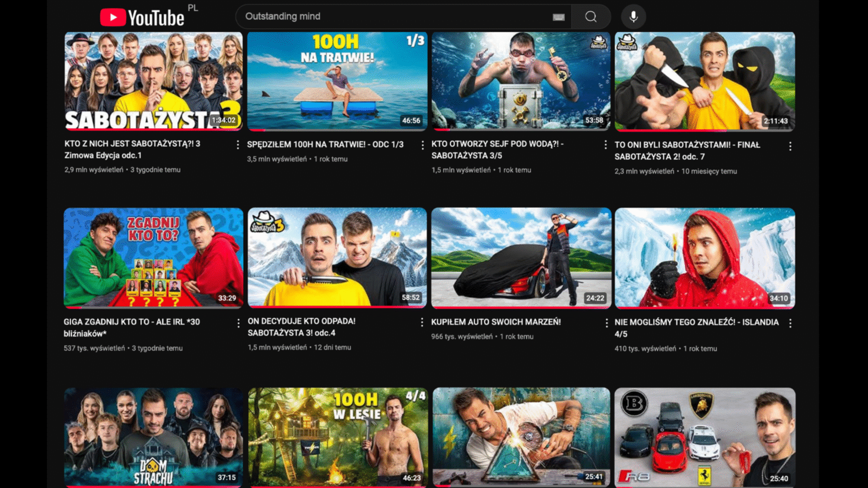Screen dimensions: 868x488
Task: Open the on-screen keyboard icon in search box
Action: [558, 17]
